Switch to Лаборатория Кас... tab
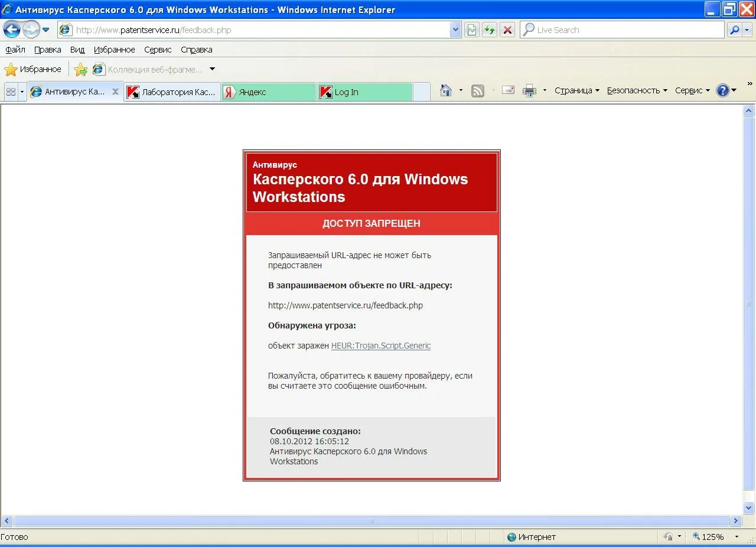Viewport: 756px width, 547px height. (172, 92)
